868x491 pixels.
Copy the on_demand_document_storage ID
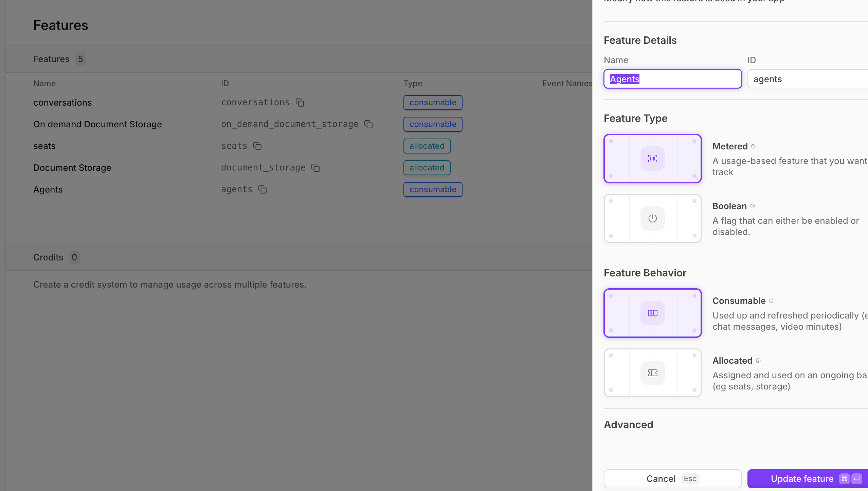[368, 124]
